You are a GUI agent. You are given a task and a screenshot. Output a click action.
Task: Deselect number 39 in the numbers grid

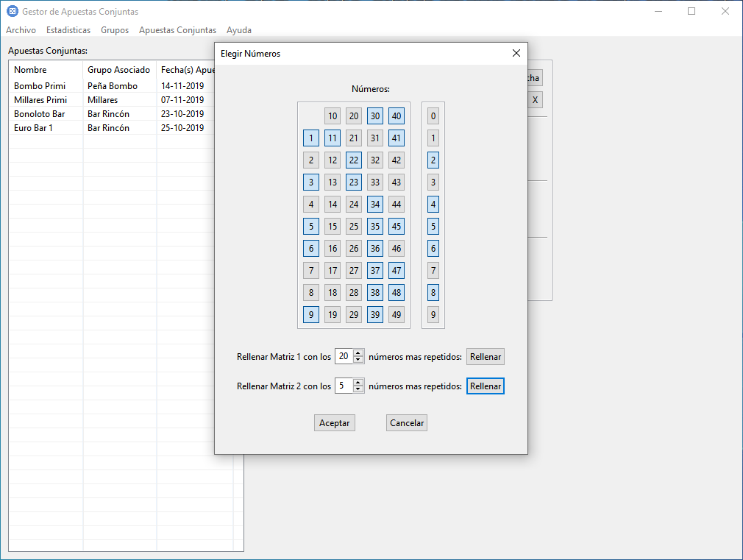point(375,314)
